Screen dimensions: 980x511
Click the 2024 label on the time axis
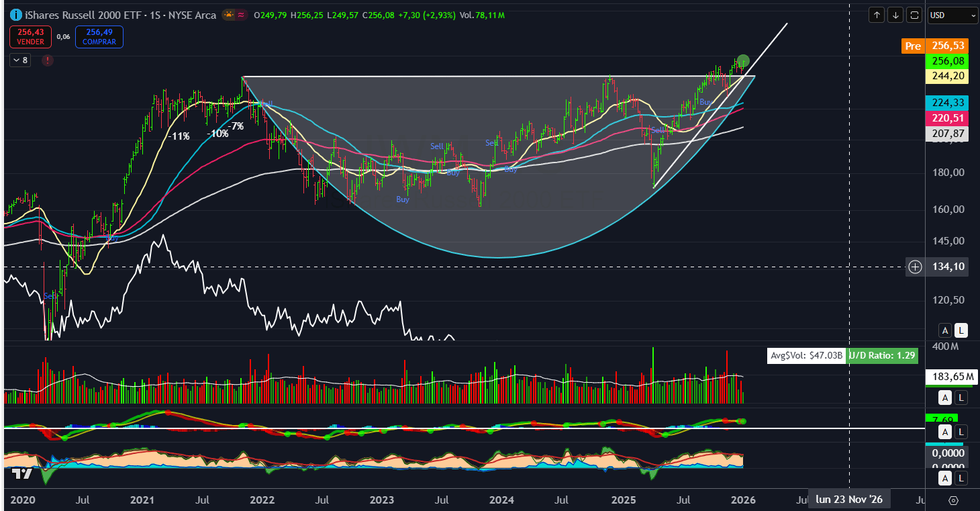(x=501, y=500)
